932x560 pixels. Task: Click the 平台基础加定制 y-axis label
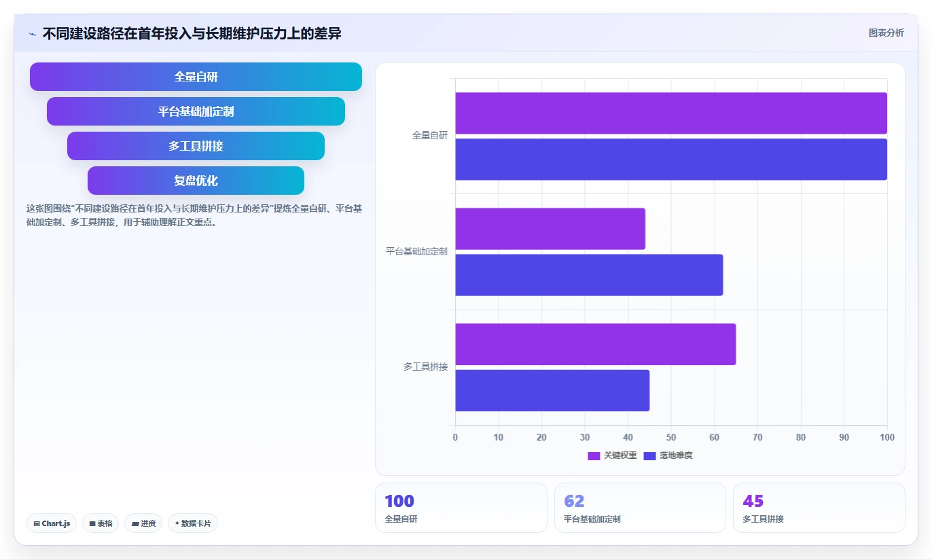tap(416, 251)
